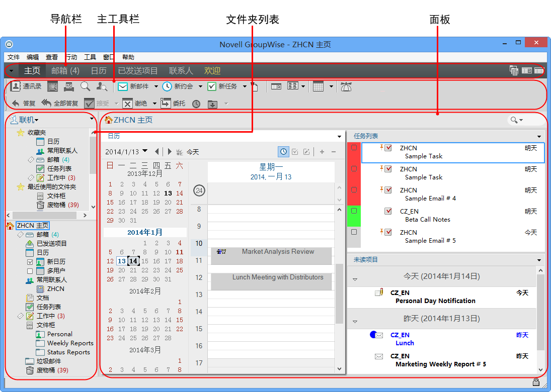Click the calendar grid view icon in toolbar
The height and width of the screenshot is (392, 551).
click(x=318, y=86)
